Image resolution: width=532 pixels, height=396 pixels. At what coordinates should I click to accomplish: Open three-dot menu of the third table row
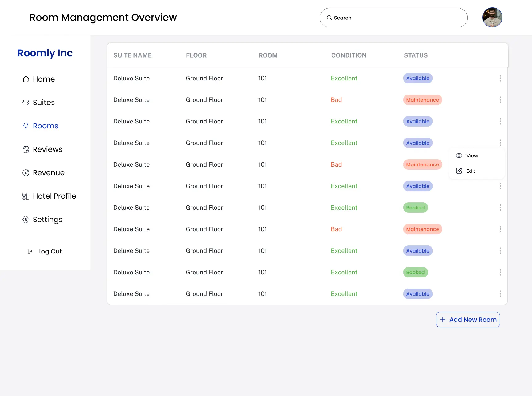[500, 121]
